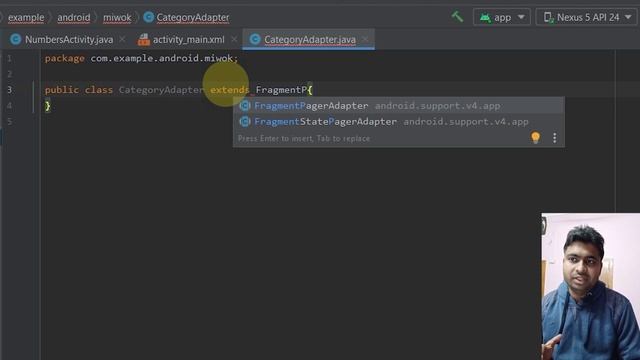Click the CategoryAdapter.java tab file icon

pos(255,39)
